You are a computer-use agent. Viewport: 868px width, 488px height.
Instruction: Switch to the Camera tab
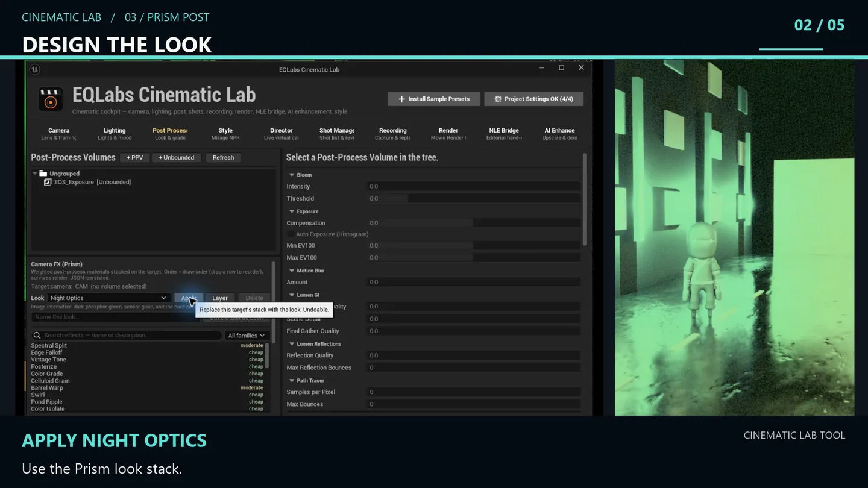(59, 134)
